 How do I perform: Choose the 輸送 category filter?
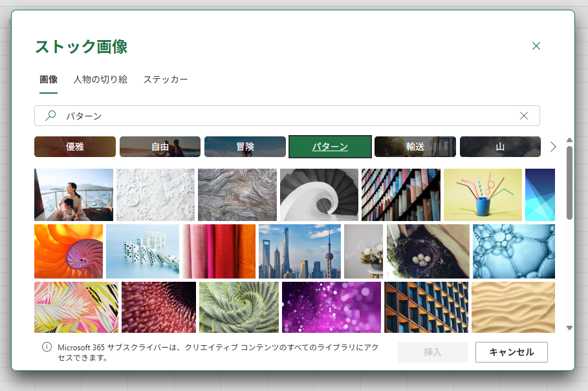point(415,147)
